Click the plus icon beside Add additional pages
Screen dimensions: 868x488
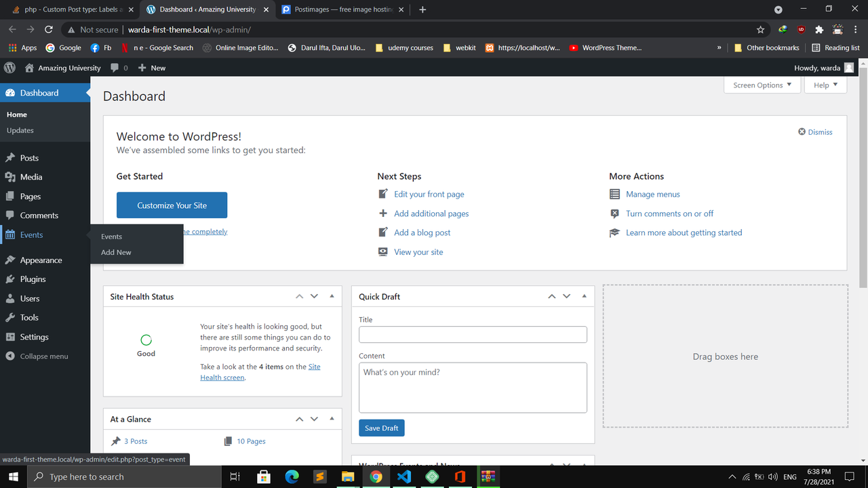click(383, 213)
